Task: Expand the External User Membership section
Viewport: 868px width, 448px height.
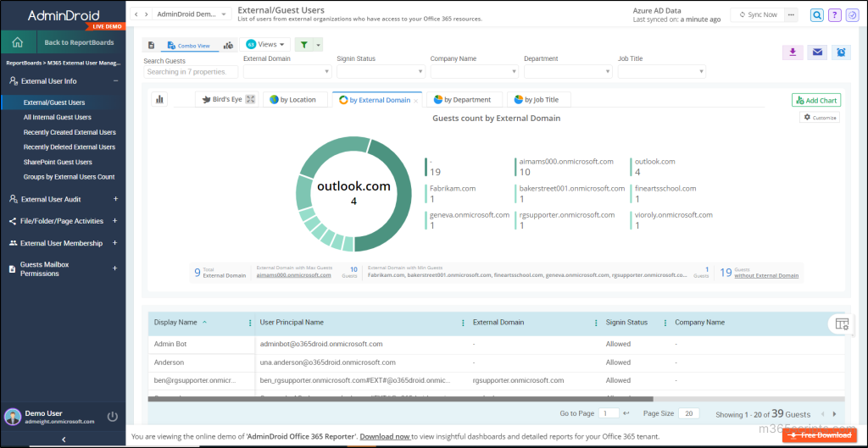Action: point(115,243)
